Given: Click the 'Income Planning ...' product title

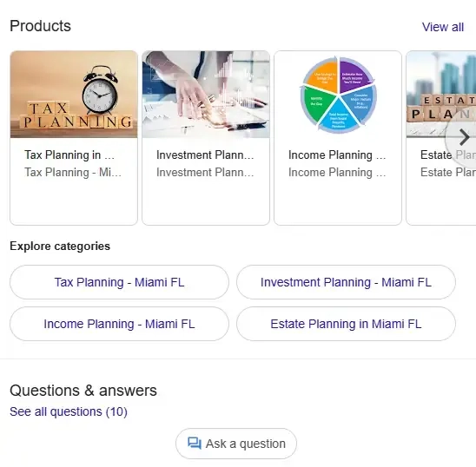Looking at the screenshot, I should [337, 155].
